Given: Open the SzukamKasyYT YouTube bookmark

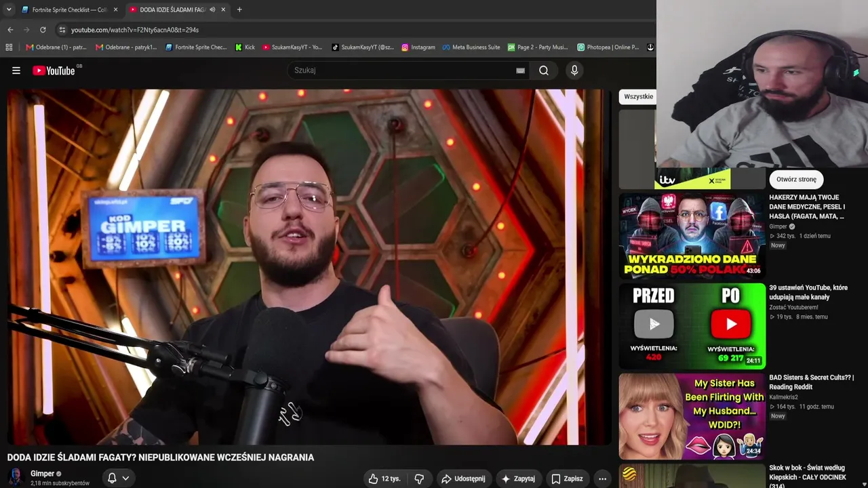Looking at the screenshot, I should tap(292, 47).
